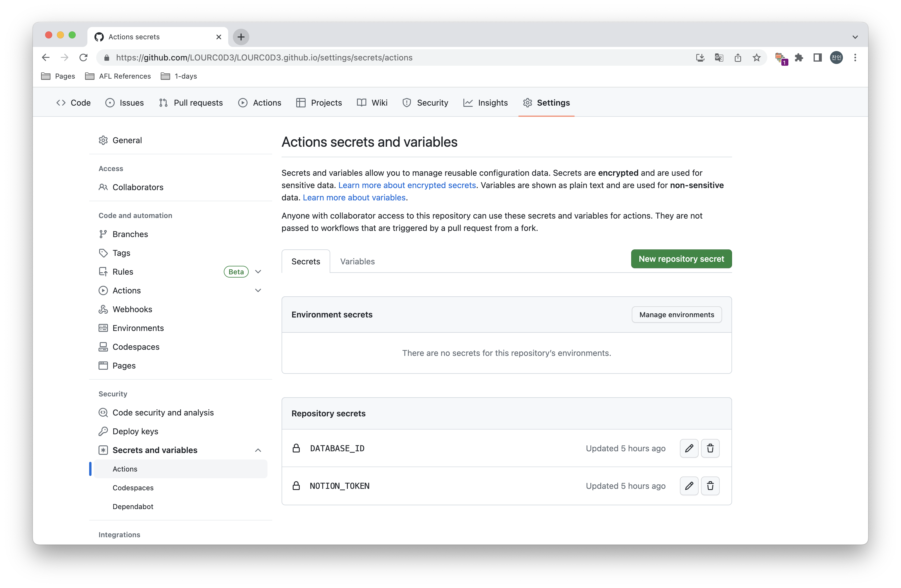Edit the DATABASE_ID secret with pencil icon

[x=689, y=448]
